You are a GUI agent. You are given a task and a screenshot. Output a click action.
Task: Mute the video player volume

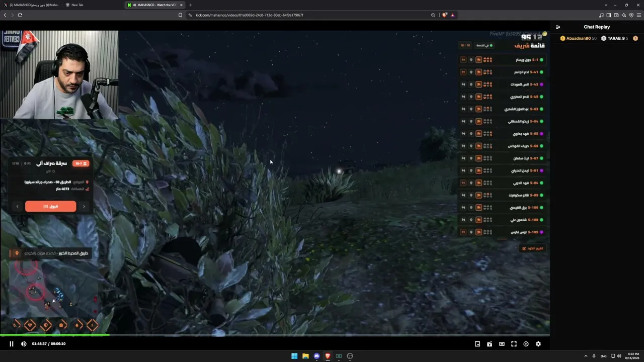(24, 344)
